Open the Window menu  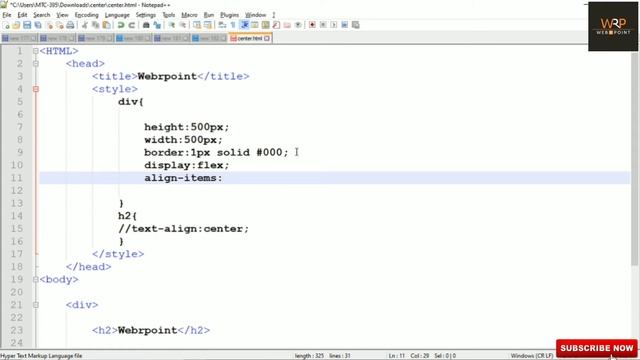[x=256, y=15]
